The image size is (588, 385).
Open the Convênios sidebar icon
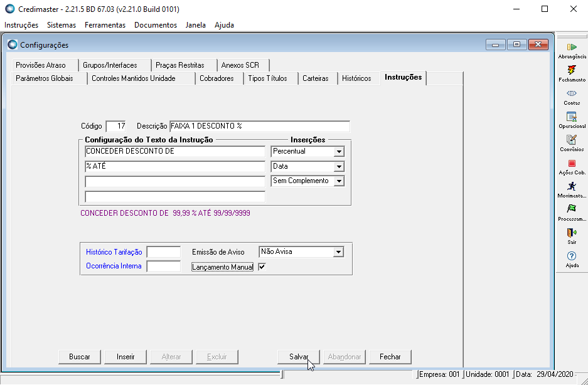(572, 140)
